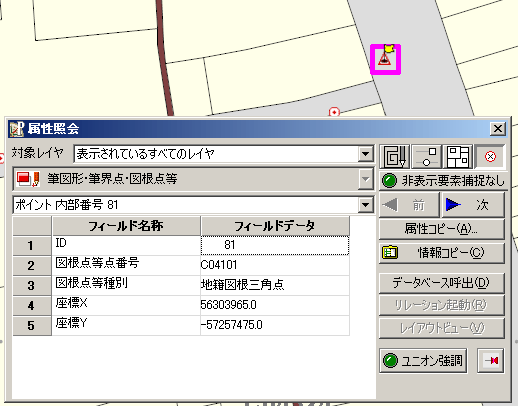Open the ポイント 内部番号 81 dropdown
The image size is (518, 406).
pyautogui.click(x=366, y=205)
